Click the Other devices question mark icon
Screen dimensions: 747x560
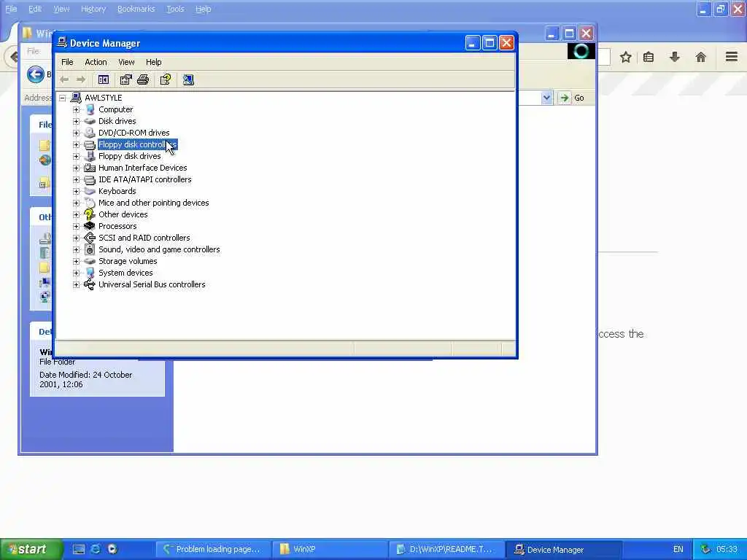tap(90, 214)
